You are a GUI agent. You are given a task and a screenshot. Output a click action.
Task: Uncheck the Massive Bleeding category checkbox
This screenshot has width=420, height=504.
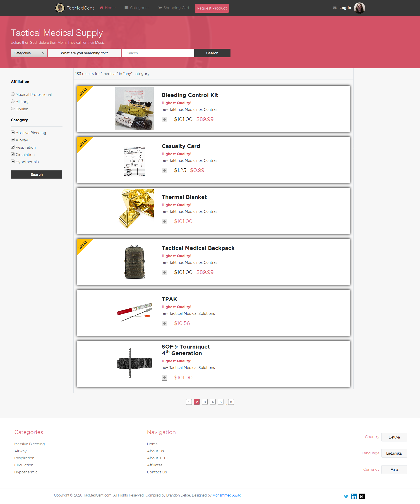(x=13, y=133)
